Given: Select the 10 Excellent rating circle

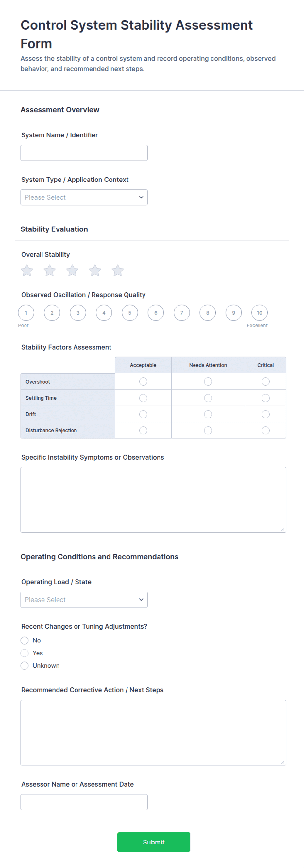Looking at the screenshot, I should click(x=260, y=313).
